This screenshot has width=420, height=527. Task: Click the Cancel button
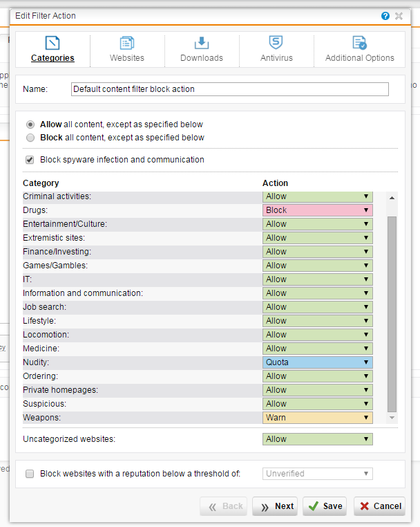[379, 506]
